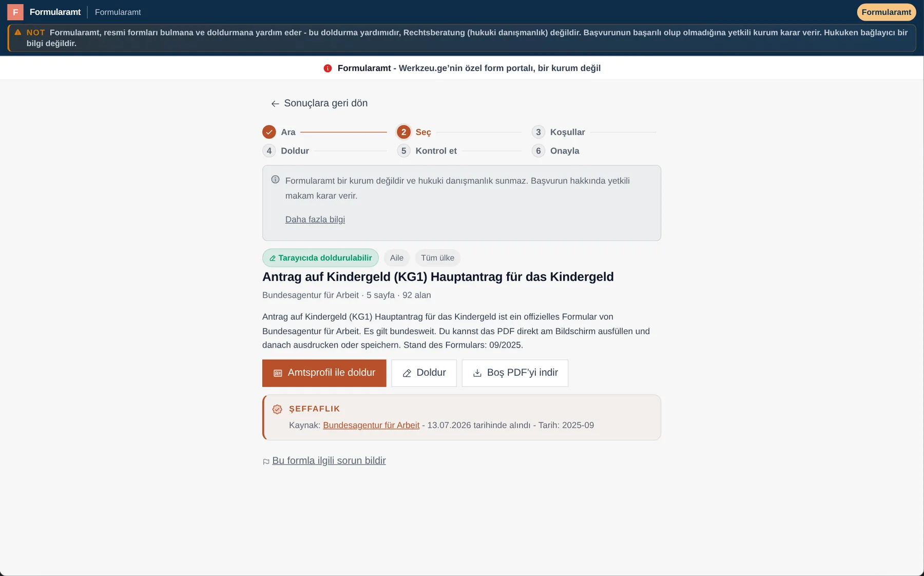This screenshot has width=924, height=576.
Task: Click the warning triangle icon in NOT banner
Action: point(18,32)
